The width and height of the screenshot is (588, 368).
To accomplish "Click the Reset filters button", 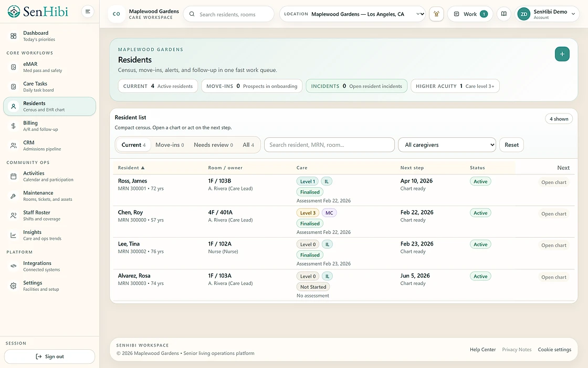I will coord(511,145).
